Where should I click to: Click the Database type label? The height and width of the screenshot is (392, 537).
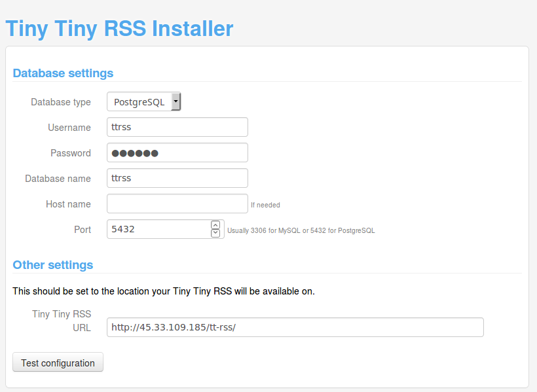tap(61, 102)
